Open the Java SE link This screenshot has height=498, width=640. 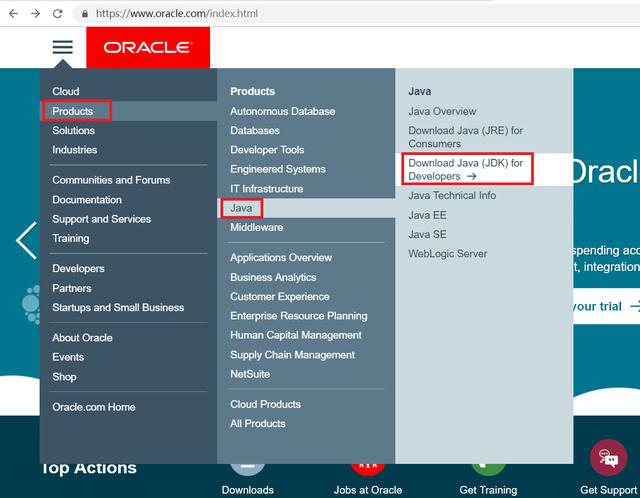[427, 234]
